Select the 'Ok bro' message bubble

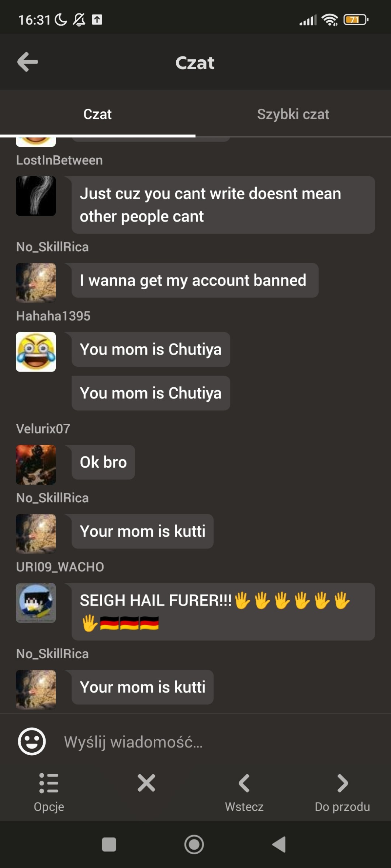pos(103,462)
